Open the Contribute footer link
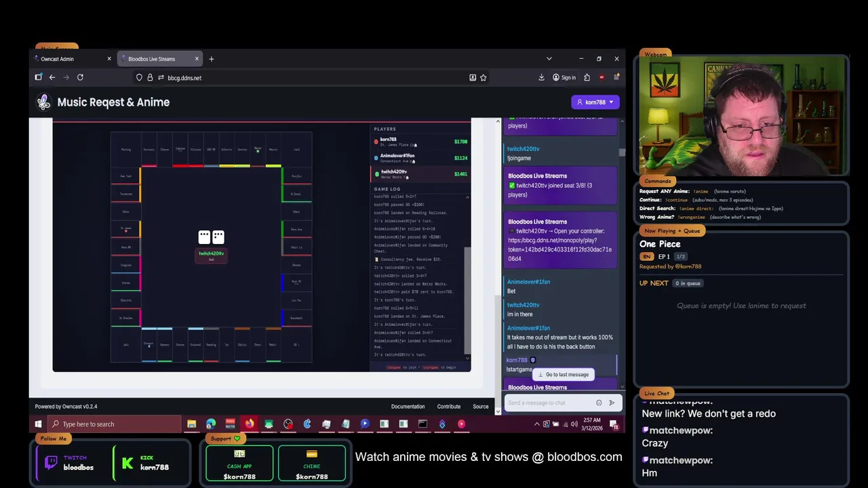This screenshot has width=868, height=488. coord(448,407)
